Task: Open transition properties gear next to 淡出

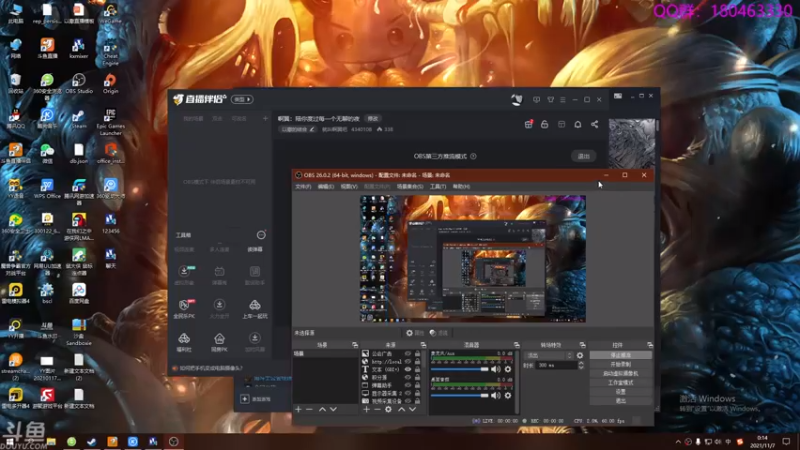Action: 580,355
